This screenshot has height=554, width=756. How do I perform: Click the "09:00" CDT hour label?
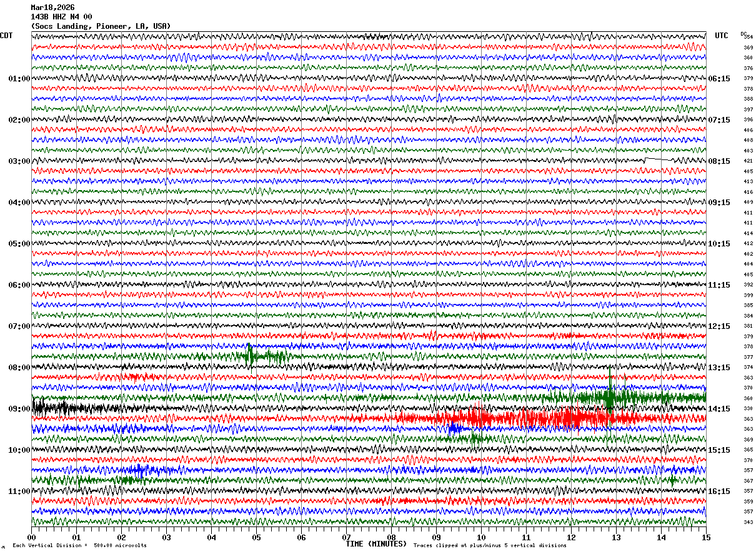point(19,409)
